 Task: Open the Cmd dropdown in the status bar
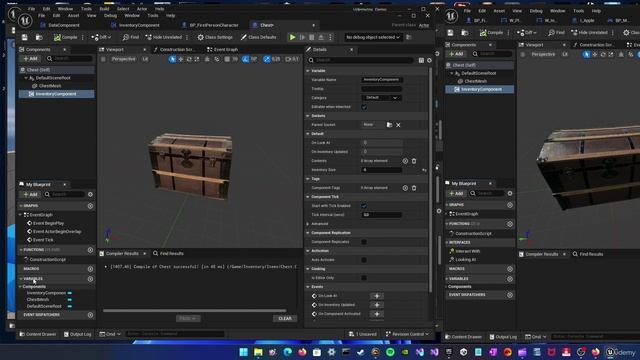(x=110, y=334)
